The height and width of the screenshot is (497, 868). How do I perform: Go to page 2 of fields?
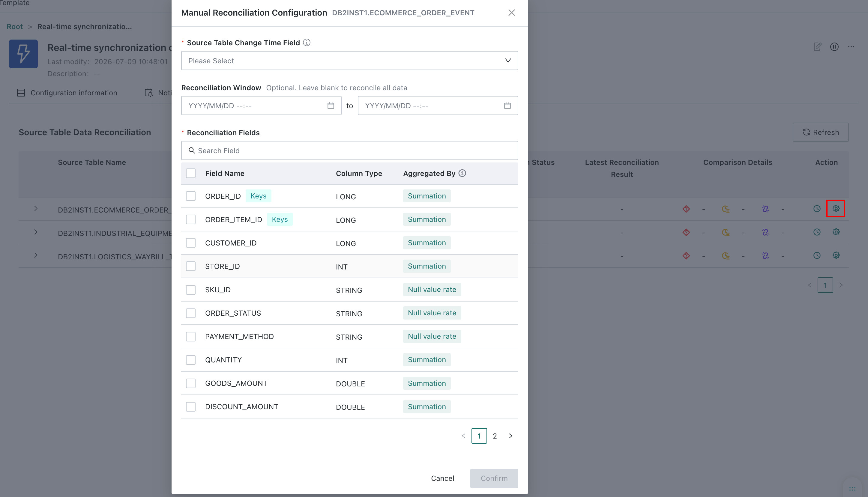coord(495,436)
